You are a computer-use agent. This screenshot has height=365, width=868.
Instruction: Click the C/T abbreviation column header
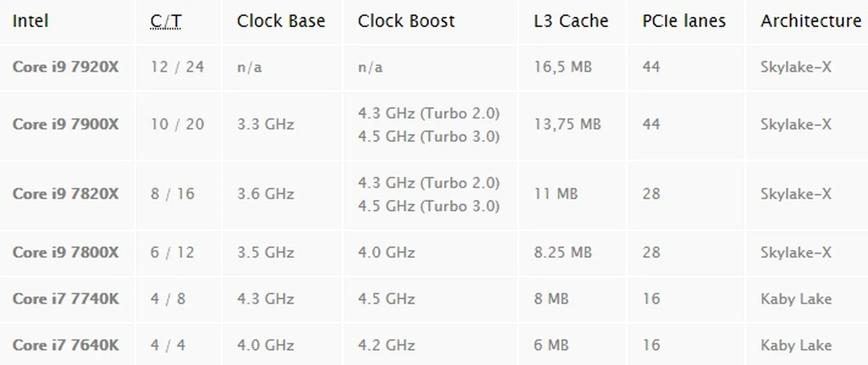click(166, 21)
